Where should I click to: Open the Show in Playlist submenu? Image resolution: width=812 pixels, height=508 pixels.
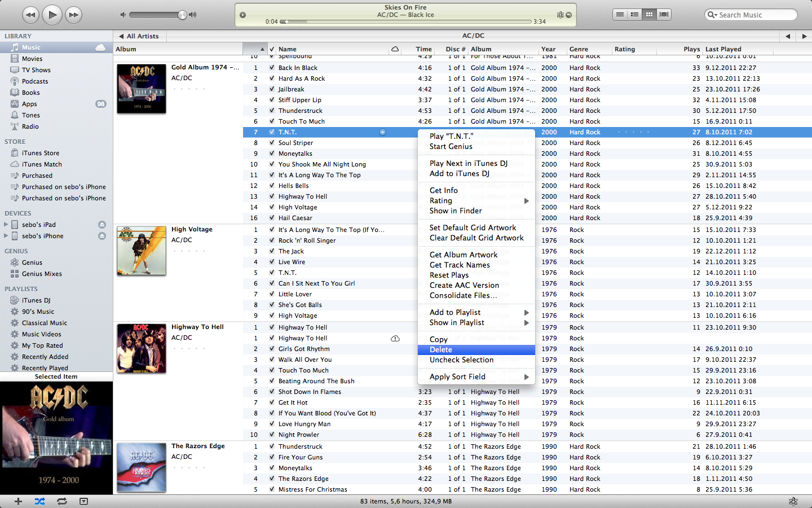476,323
